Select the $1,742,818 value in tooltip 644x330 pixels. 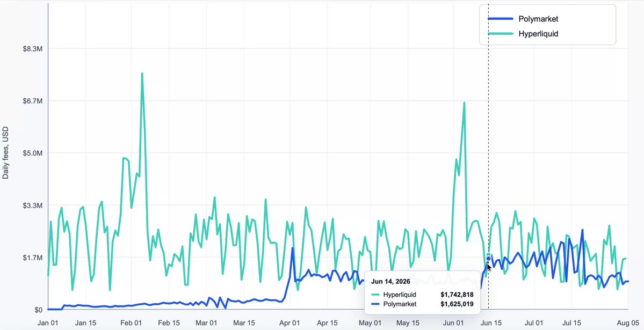[457, 294]
